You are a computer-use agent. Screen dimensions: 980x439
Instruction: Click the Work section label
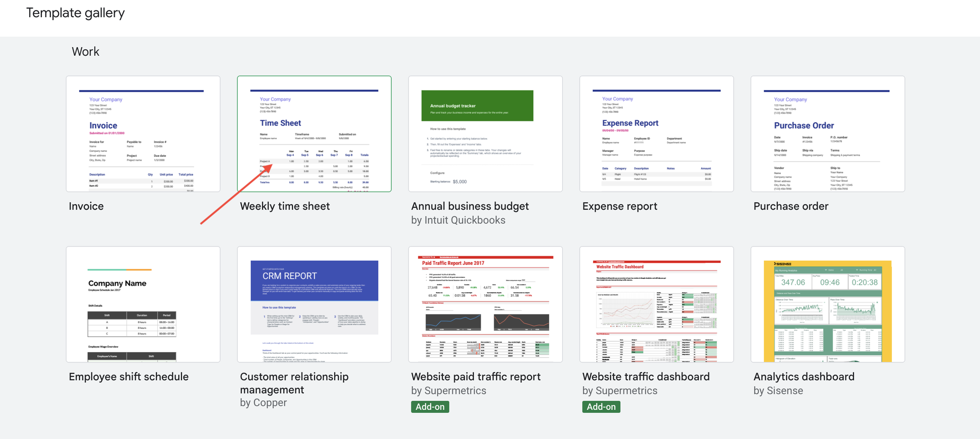click(x=86, y=51)
